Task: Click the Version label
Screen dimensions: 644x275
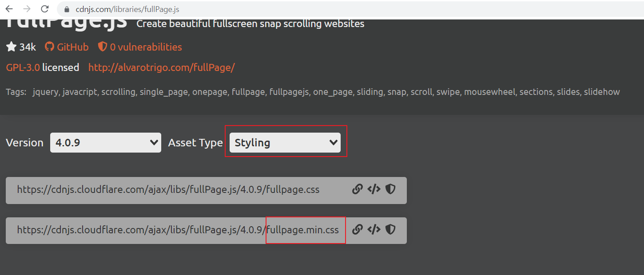Action: pos(25,143)
